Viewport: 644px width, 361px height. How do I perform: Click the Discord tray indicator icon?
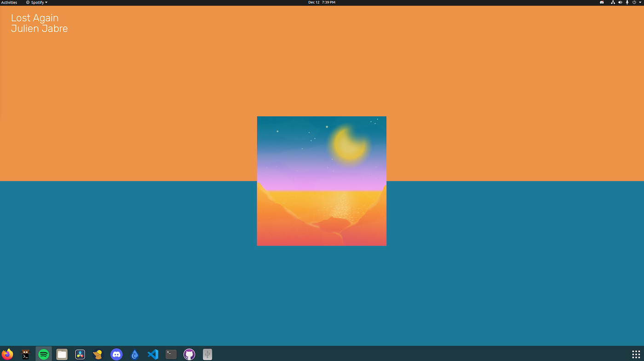tap(602, 2)
